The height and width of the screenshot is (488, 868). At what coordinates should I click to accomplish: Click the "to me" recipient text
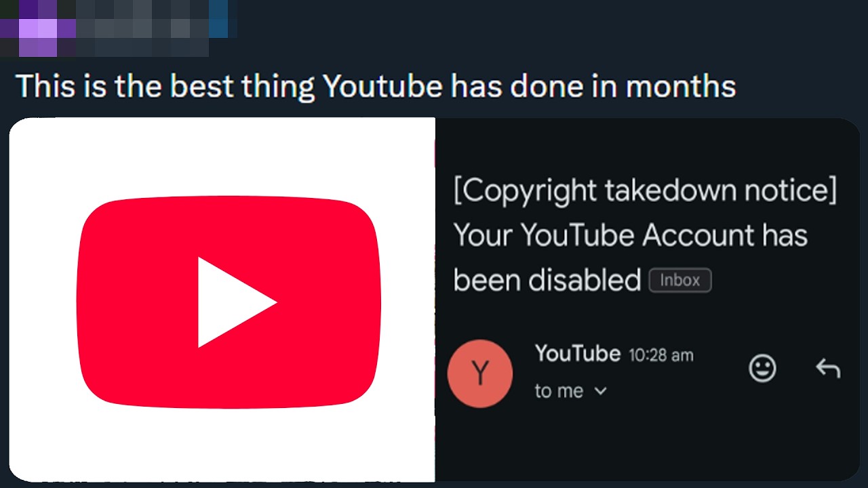[x=559, y=391]
